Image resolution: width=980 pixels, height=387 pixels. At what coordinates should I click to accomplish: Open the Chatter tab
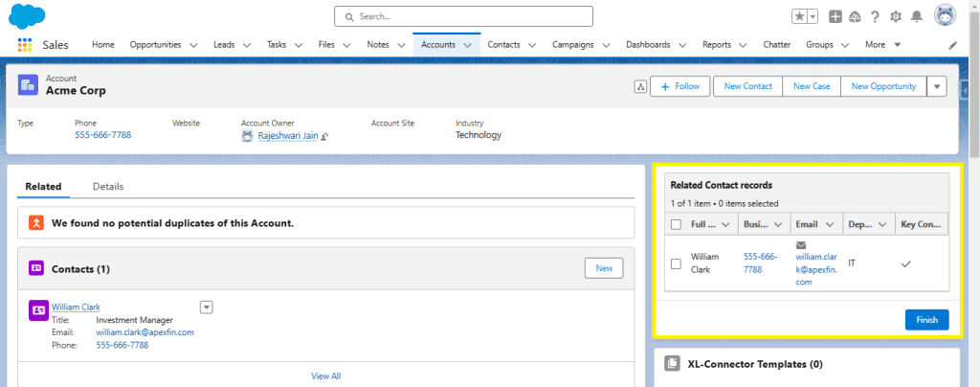pos(777,45)
